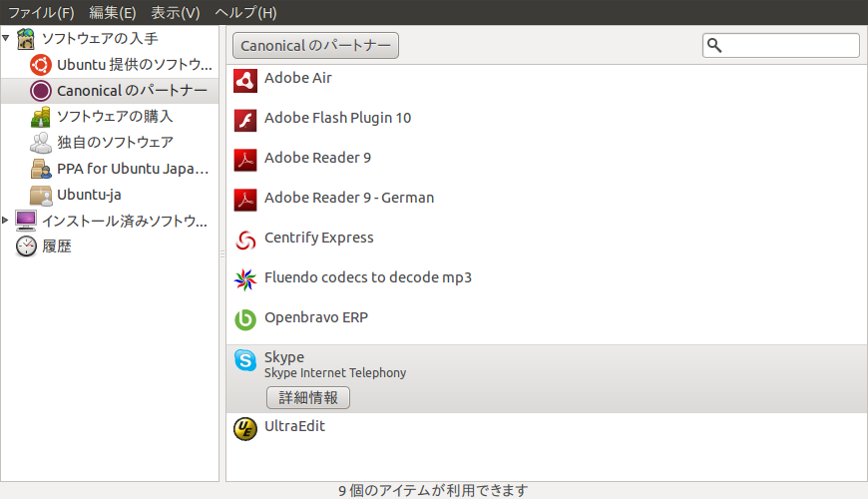This screenshot has width=868, height=499.
Task: Click the pane divider handle between sidebar and list
Action: tap(222, 253)
